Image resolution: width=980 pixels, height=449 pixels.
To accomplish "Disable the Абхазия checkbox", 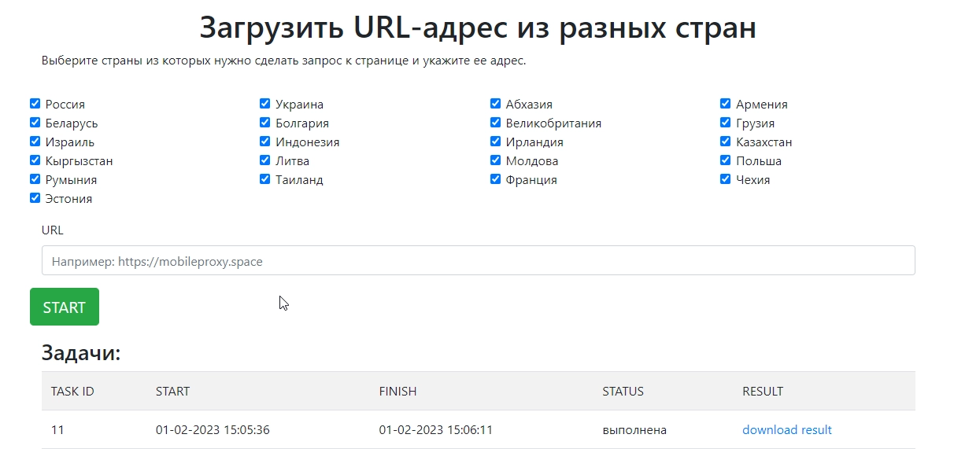I will click(495, 104).
